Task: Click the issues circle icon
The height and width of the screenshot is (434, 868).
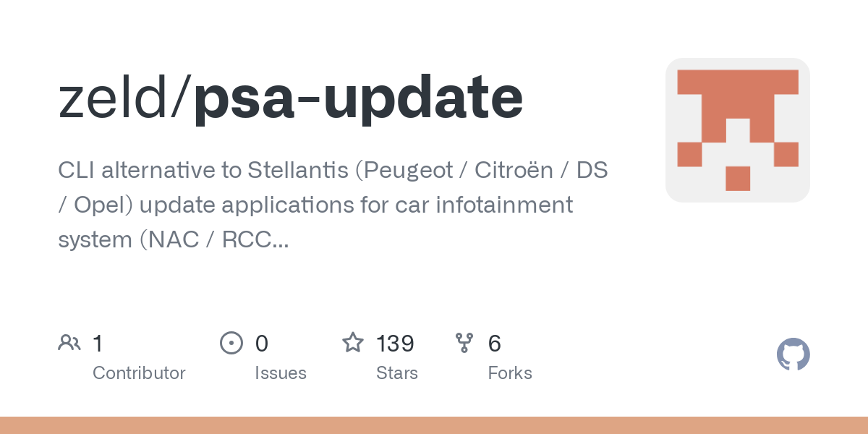Action: pos(231,343)
